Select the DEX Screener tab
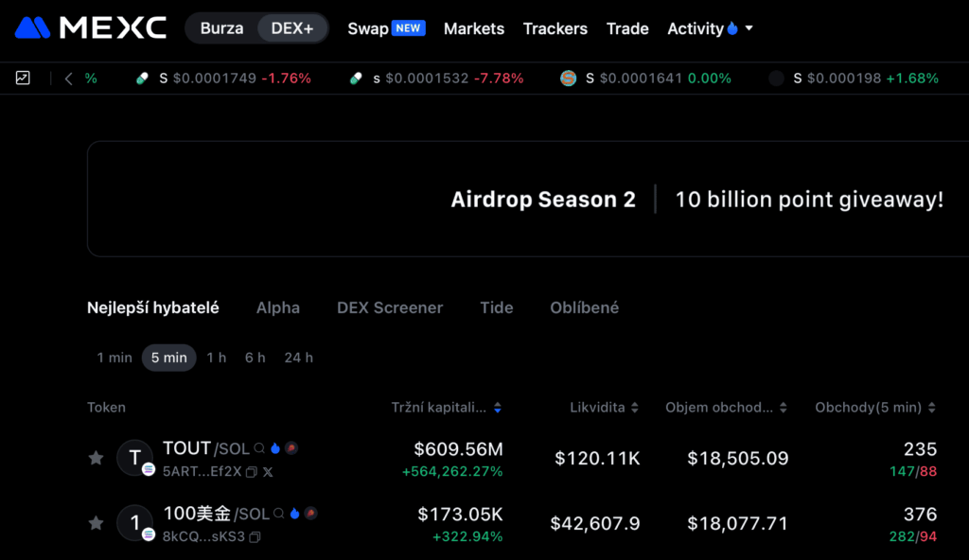 390,307
